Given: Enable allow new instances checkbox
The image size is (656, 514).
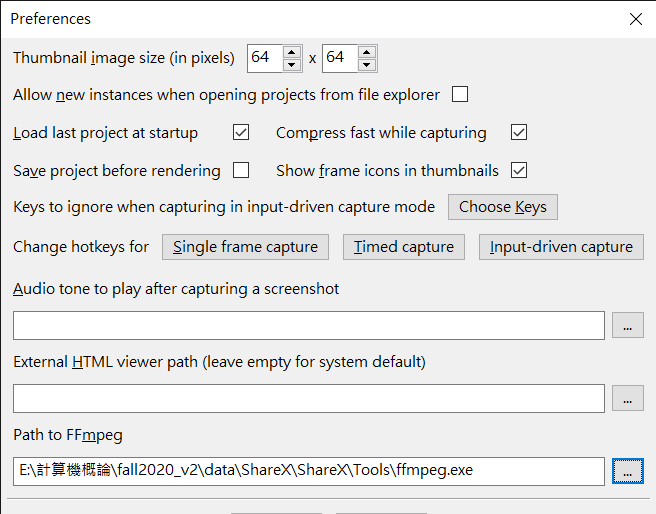Looking at the screenshot, I should [x=460, y=94].
